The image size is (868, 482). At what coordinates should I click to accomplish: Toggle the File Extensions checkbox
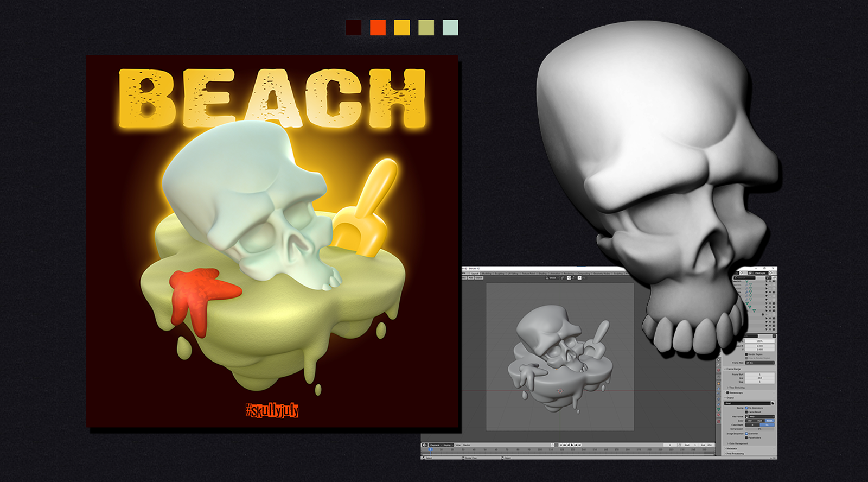click(x=746, y=408)
